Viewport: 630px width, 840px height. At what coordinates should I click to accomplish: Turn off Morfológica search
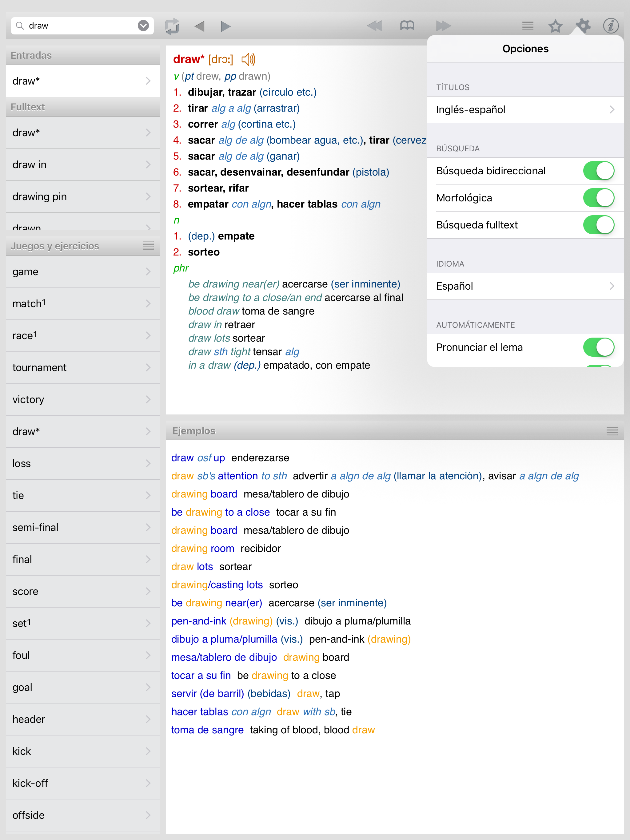coord(598,198)
